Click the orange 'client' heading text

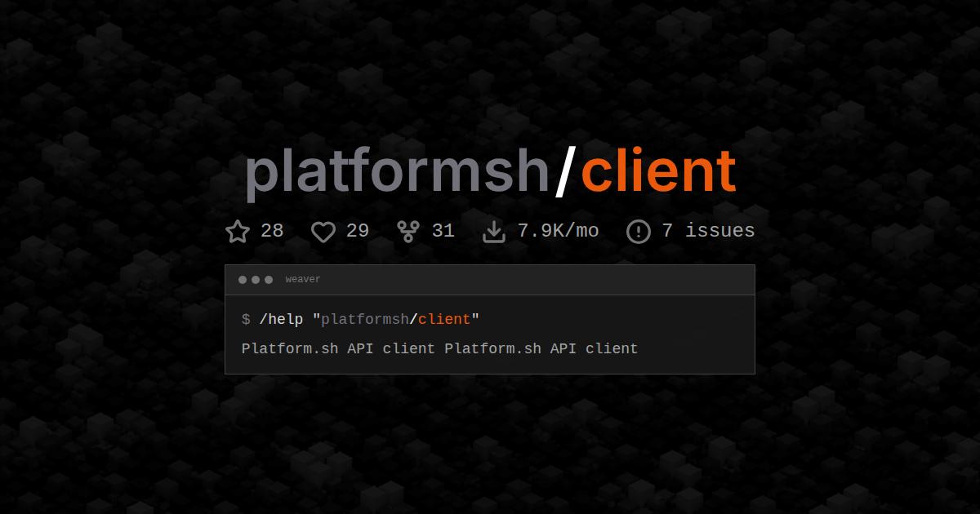[658, 170]
